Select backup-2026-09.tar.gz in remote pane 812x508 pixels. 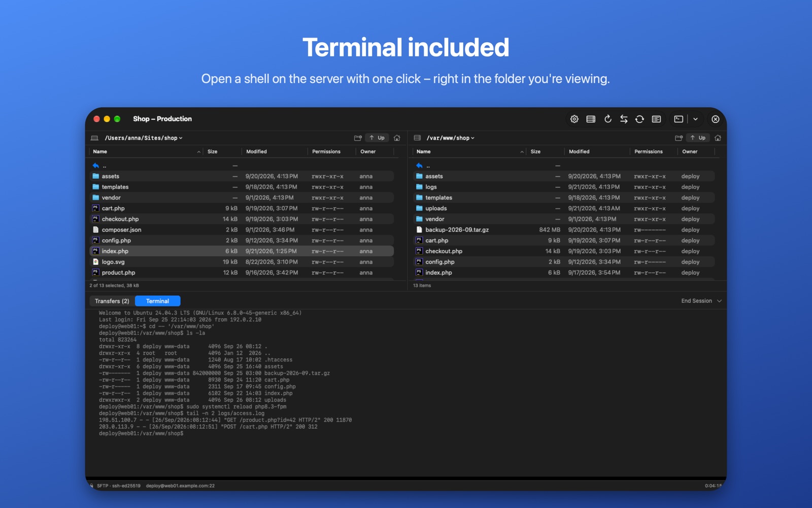[564, 230]
